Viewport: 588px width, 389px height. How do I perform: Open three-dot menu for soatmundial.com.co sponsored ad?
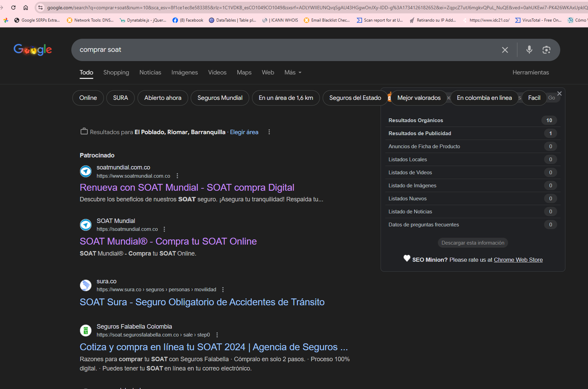click(177, 176)
